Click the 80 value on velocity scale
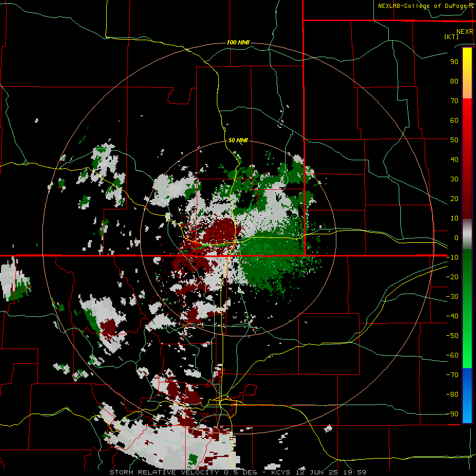476x476 pixels. [x=454, y=81]
